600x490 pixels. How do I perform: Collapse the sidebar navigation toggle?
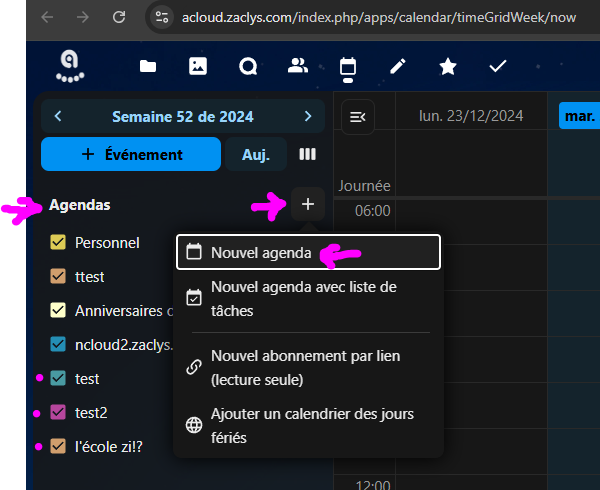pos(357,117)
